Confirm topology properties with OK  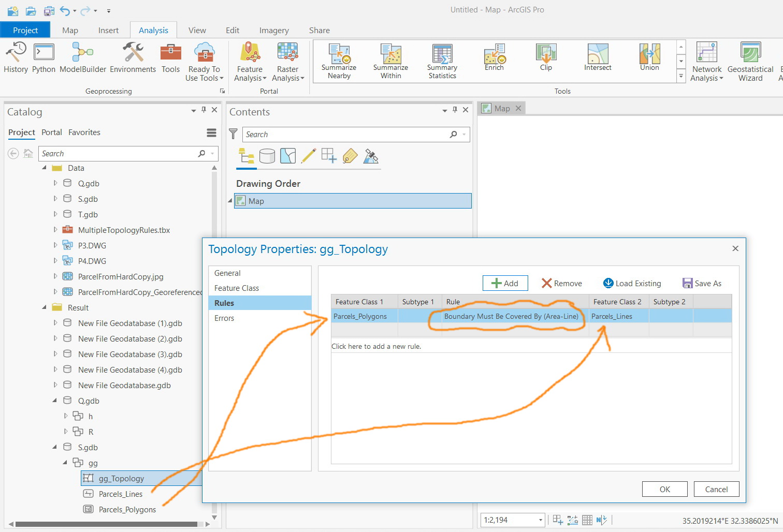(665, 489)
